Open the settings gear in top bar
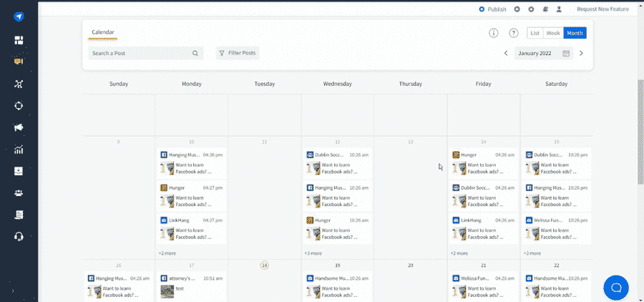The image size is (644, 302). click(x=530, y=9)
